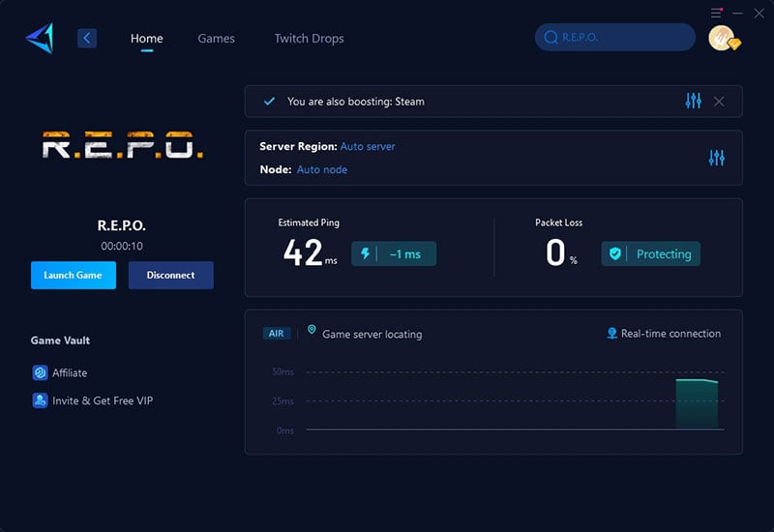This screenshot has width=774, height=532.
Task: Click the shield icon next to Protecting
Action: pos(615,253)
